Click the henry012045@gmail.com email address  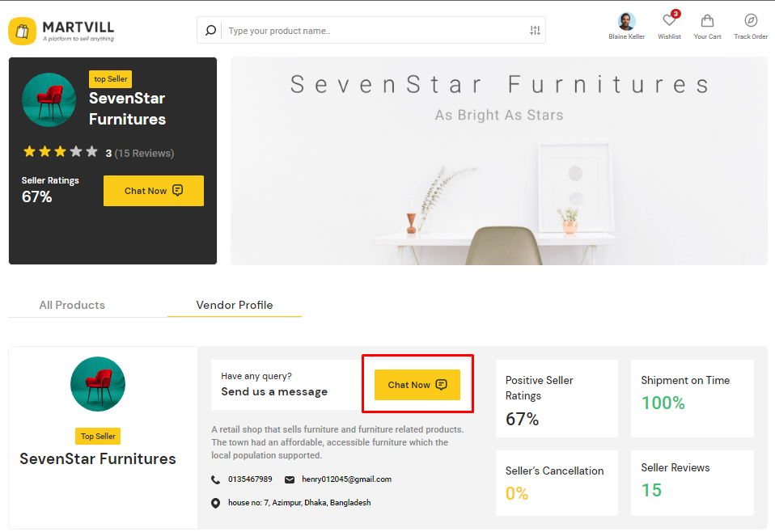[346, 479]
